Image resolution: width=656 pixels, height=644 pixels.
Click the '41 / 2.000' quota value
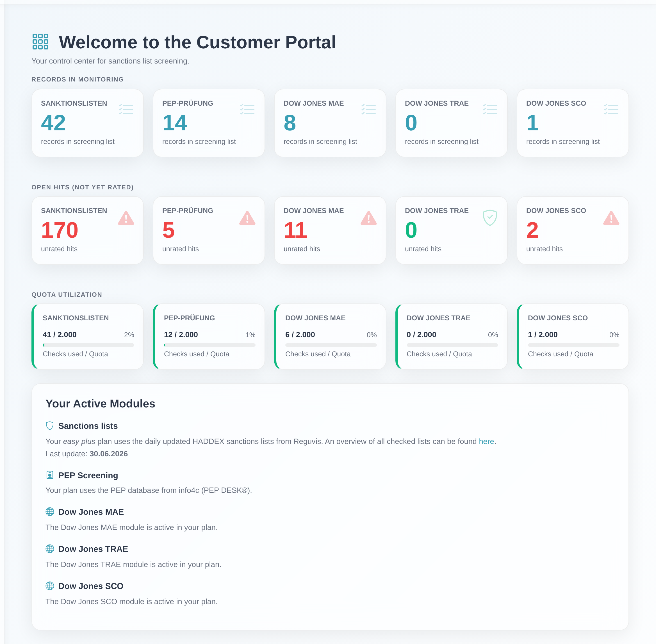(x=60, y=335)
